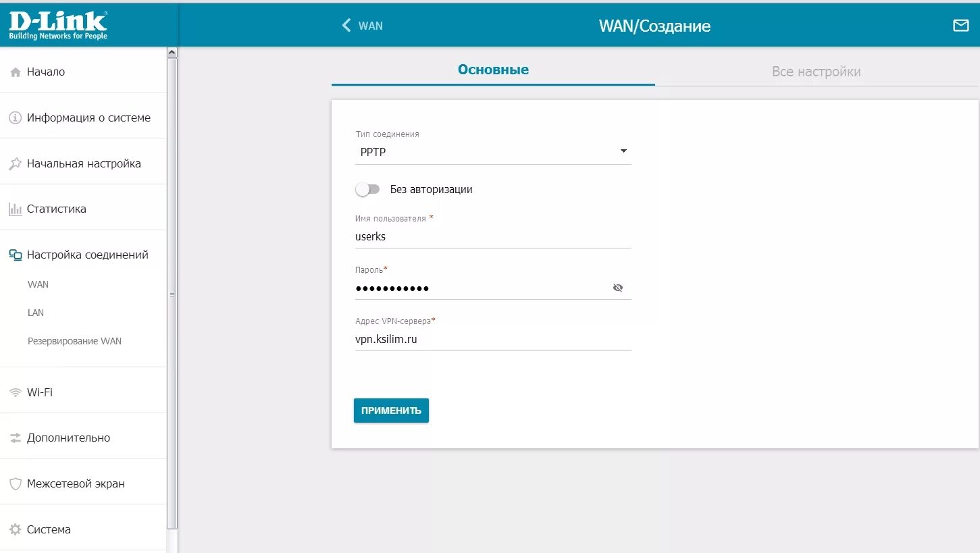Screen dimensions: 980x553
Task: Click the home icon beside Начало
Action: click(16, 72)
